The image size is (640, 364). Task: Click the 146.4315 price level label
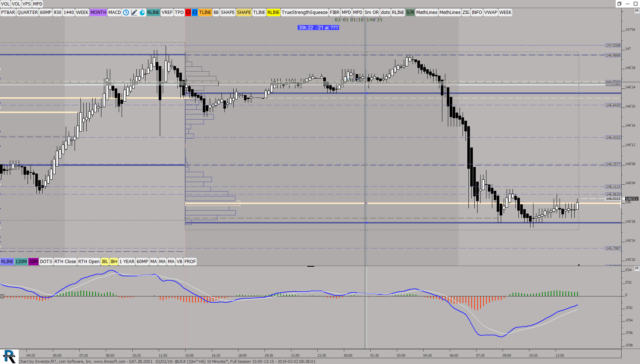tap(613, 138)
